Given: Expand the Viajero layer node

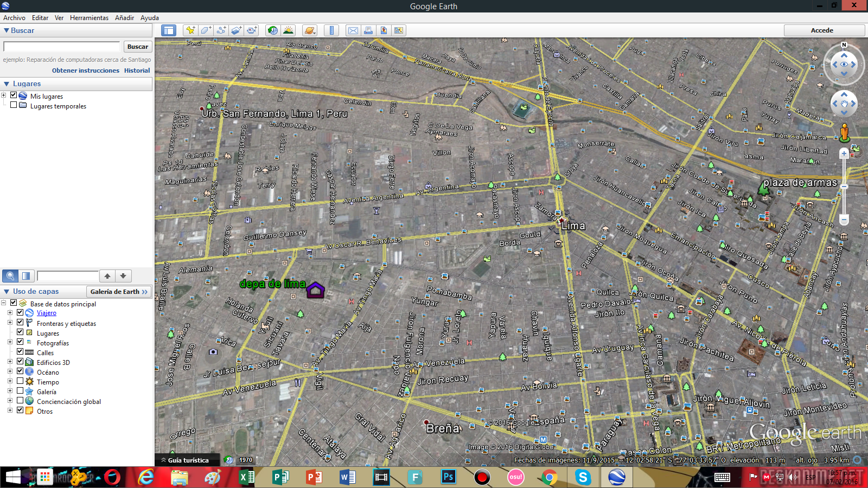Looking at the screenshot, I should 10,313.
